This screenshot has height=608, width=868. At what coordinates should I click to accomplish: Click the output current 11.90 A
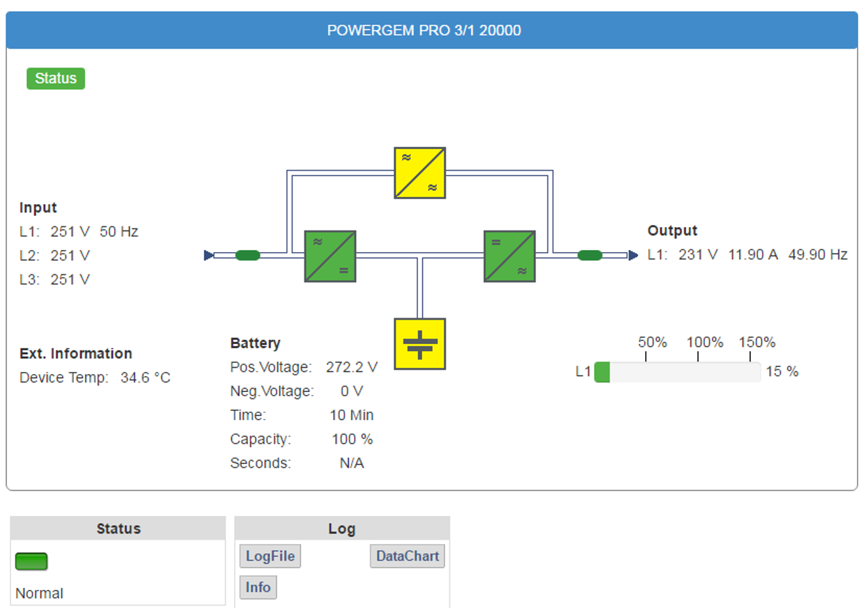(x=753, y=255)
